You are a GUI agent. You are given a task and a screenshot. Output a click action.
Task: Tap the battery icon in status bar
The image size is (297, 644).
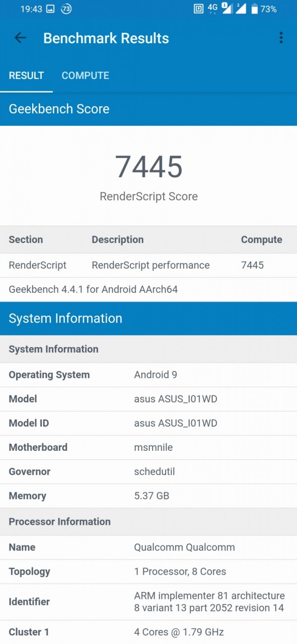(255, 9)
